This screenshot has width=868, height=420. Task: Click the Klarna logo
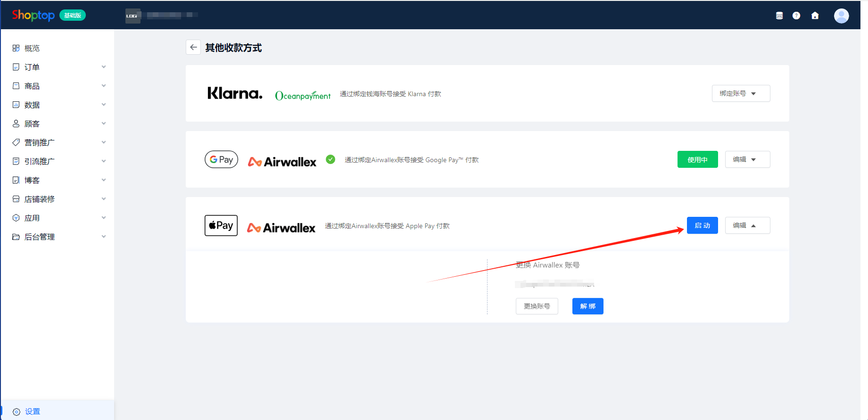click(x=235, y=93)
